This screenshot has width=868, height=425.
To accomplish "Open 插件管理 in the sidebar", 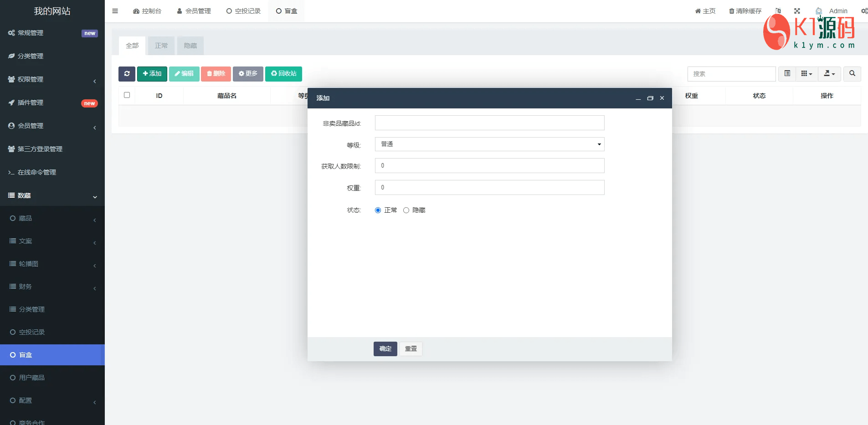I will tap(52, 102).
